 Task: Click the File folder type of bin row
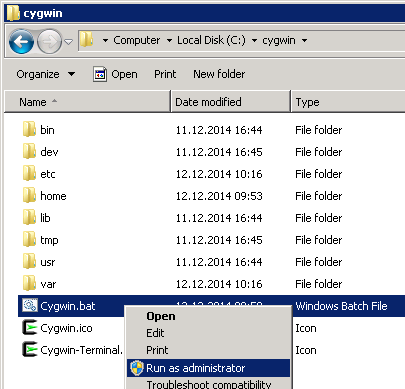tap(319, 130)
